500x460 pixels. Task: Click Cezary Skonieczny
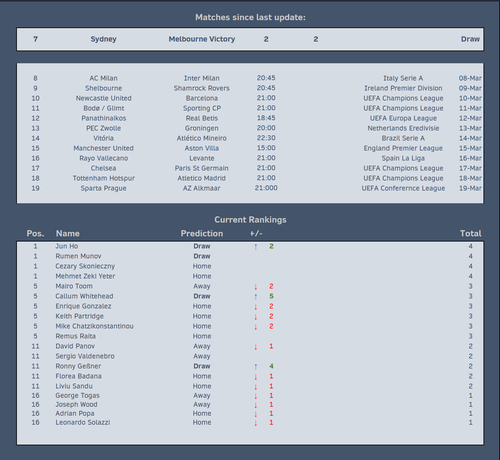click(85, 266)
